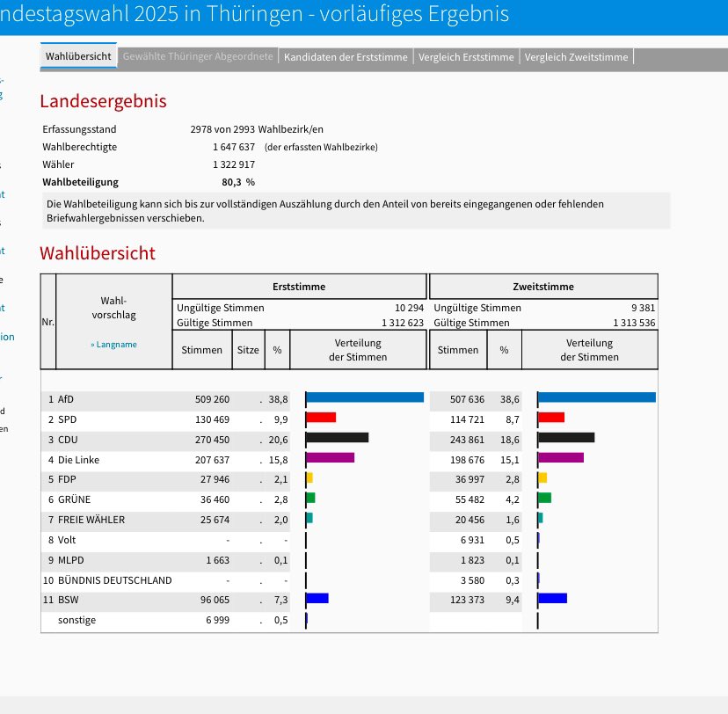Click the red Wahlübersicht section heading
728x714 pixels.
pyautogui.click(x=98, y=253)
